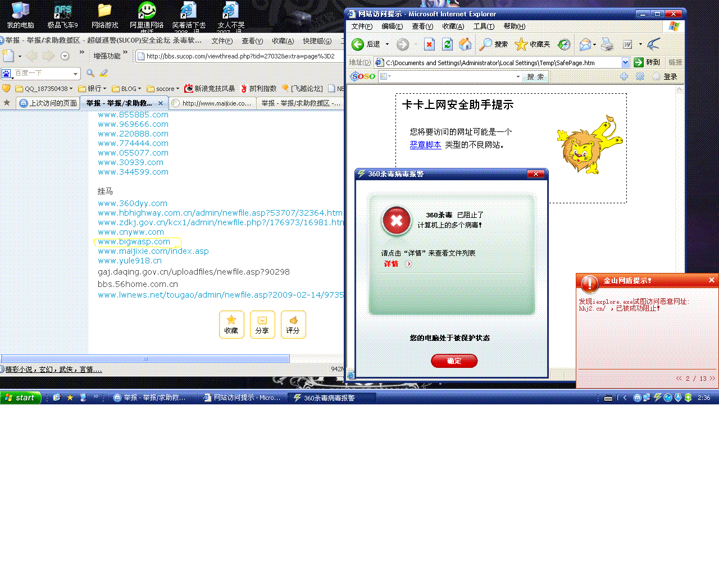The image size is (719, 588).
Task: Expand the 百度一下 search box dropdown
Action: coord(75,74)
